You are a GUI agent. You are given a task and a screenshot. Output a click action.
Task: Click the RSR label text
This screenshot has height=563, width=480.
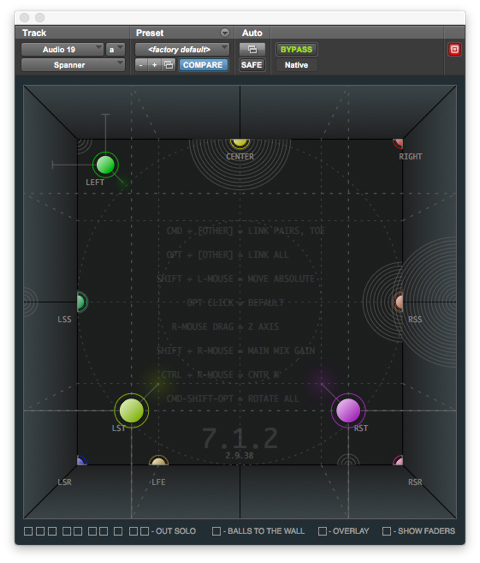coord(415,482)
